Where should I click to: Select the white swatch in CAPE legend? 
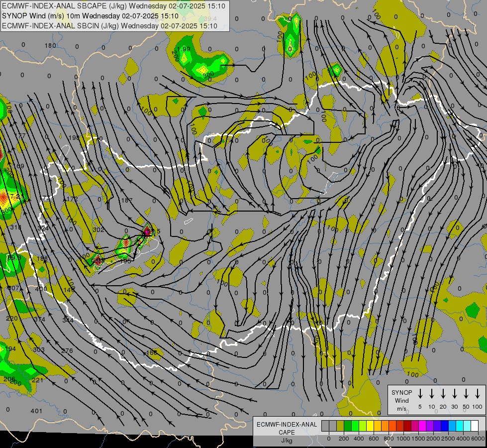coord(474,426)
